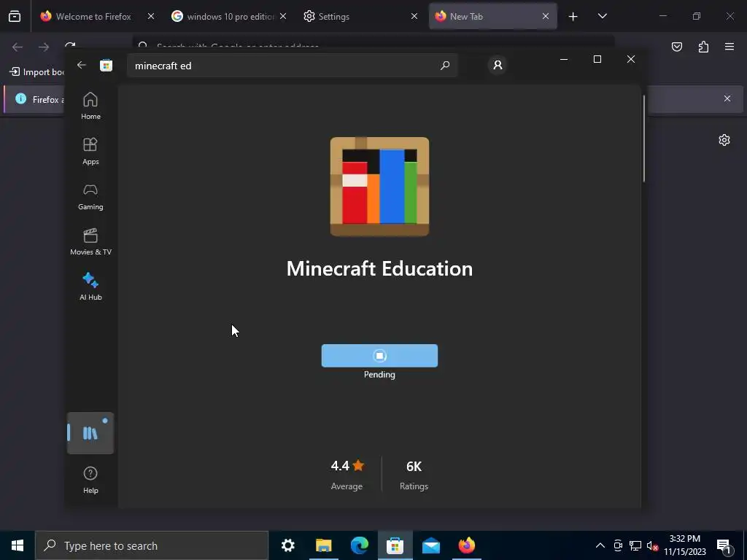Open Save to Pocket icon in Firefox
This screenshot has height=560, width=747.
point(677,47)
